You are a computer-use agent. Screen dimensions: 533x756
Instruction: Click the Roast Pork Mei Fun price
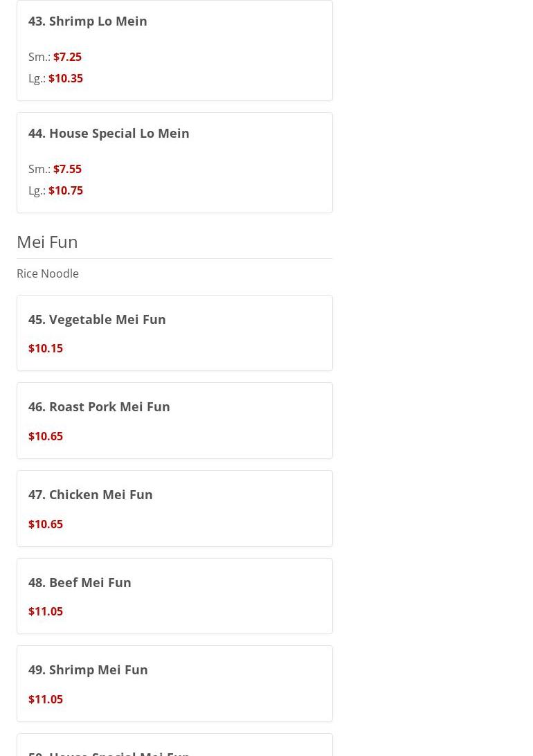46,436
